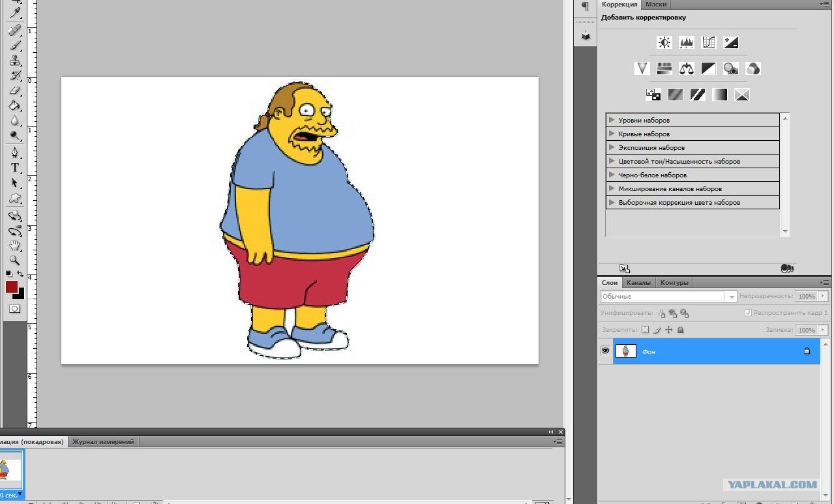The width and height of the screenshot is (834, 504).
Task: Toggle lock position icon
Action: (668, 330)
